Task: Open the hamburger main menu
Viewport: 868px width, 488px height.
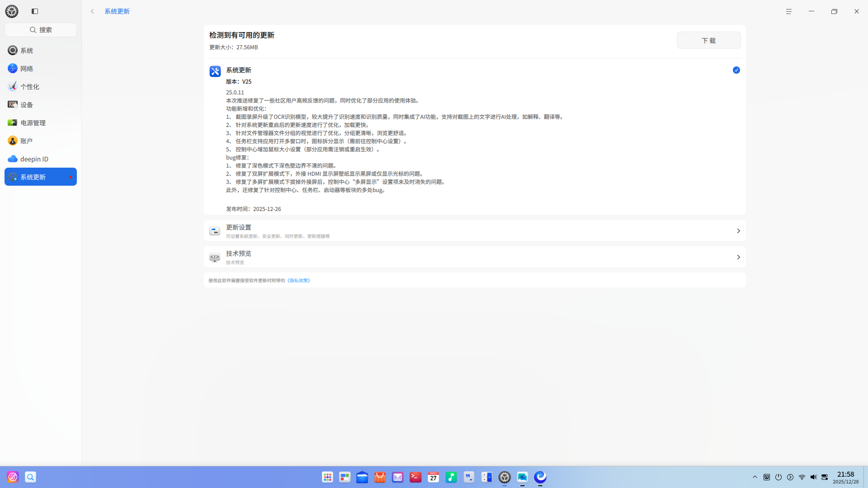Action: [x=788, y=11]
